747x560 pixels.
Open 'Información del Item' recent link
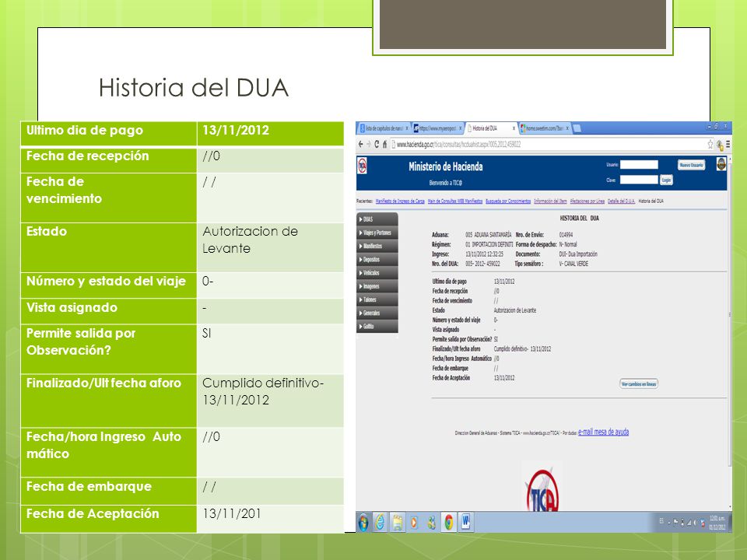[550, 201]
